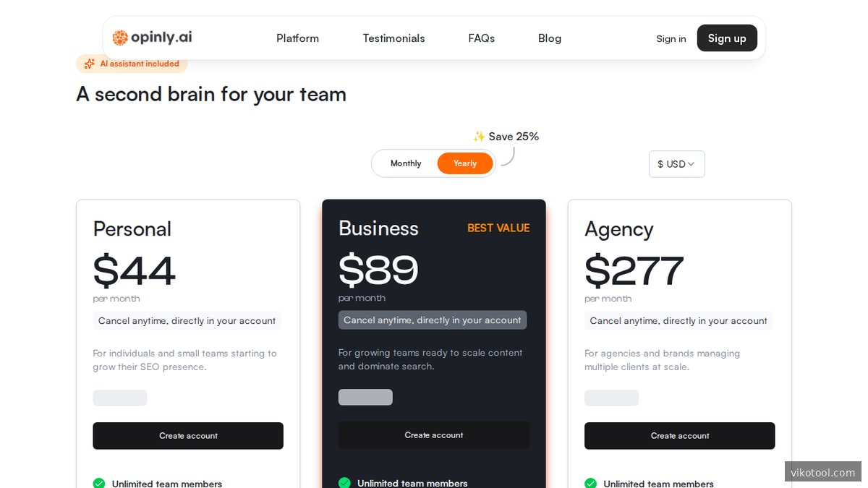
Task: Switch billing to Monthly
Action: pos(406,163)
